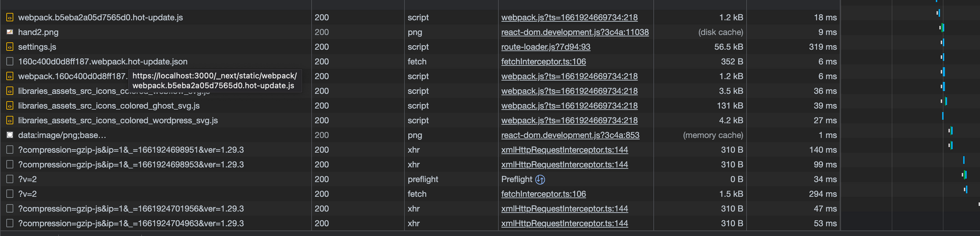Select the ?v=2 request of type preflight

click(27, 179)
